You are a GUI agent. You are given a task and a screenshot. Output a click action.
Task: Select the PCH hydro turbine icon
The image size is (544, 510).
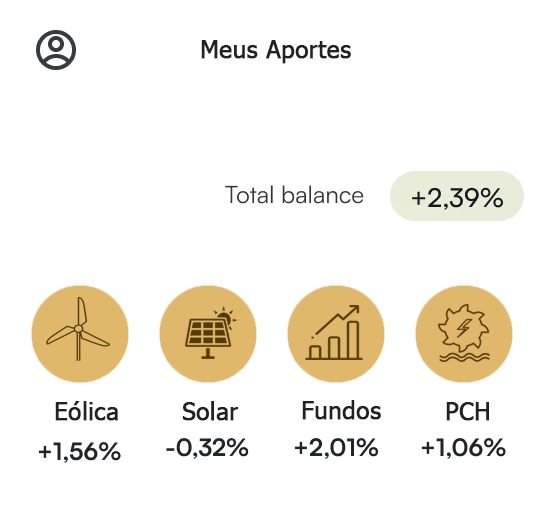click(x=464, y=334)
